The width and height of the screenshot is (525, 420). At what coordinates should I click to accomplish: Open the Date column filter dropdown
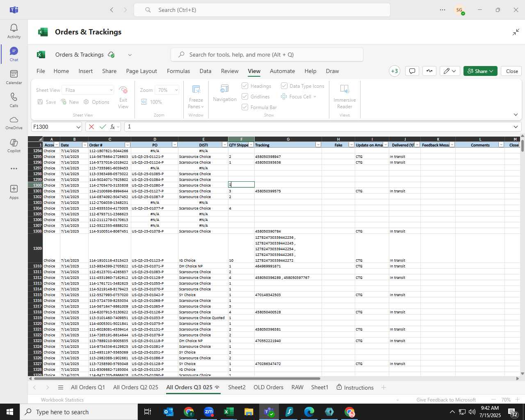pos(84,145)
